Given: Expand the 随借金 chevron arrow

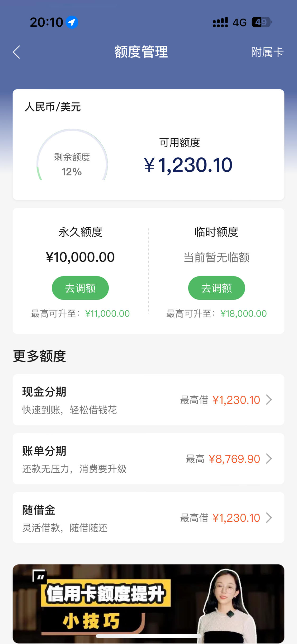Looking at the screenshot, I should tap(269, 518).
